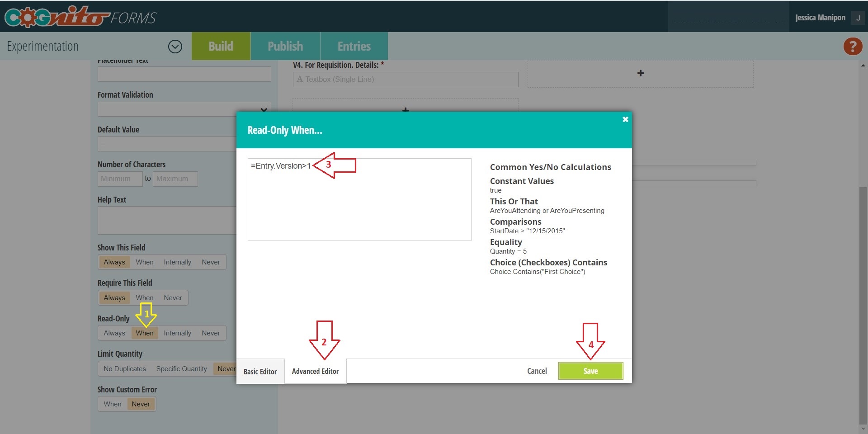Expand the Default Value formula field
Screen dimensions: 868x434
tap(167, 144)
